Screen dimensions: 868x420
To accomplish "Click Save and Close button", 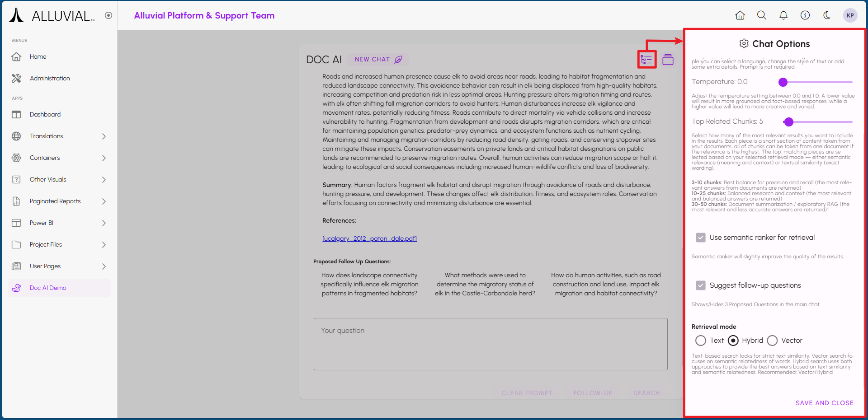I will pos(824,403).
